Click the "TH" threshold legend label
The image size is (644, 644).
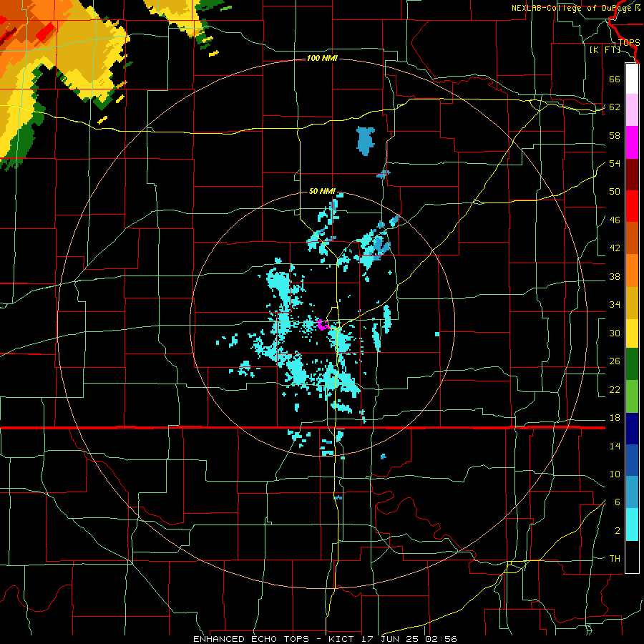point(615,559)
